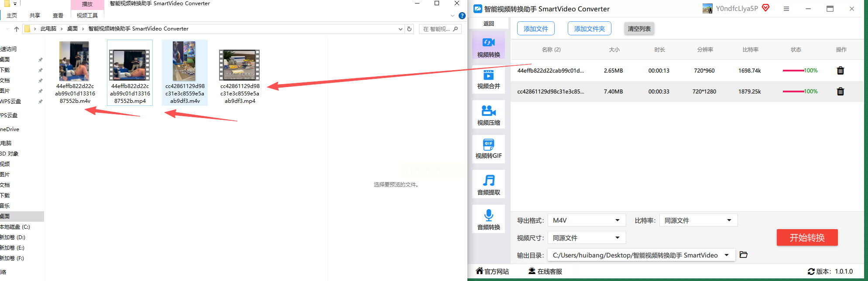
Task: Click 00:00:33 duration cell
Action: (659, 91)
